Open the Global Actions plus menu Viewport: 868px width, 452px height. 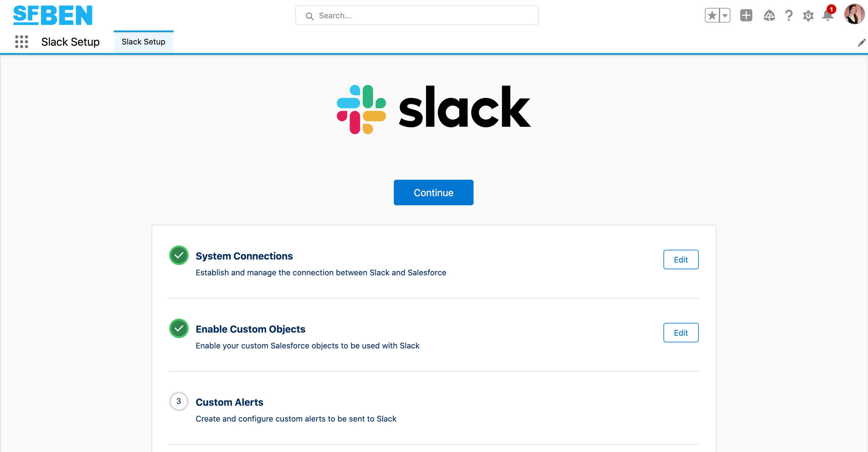pyautogui.click(x=746, y=16)
